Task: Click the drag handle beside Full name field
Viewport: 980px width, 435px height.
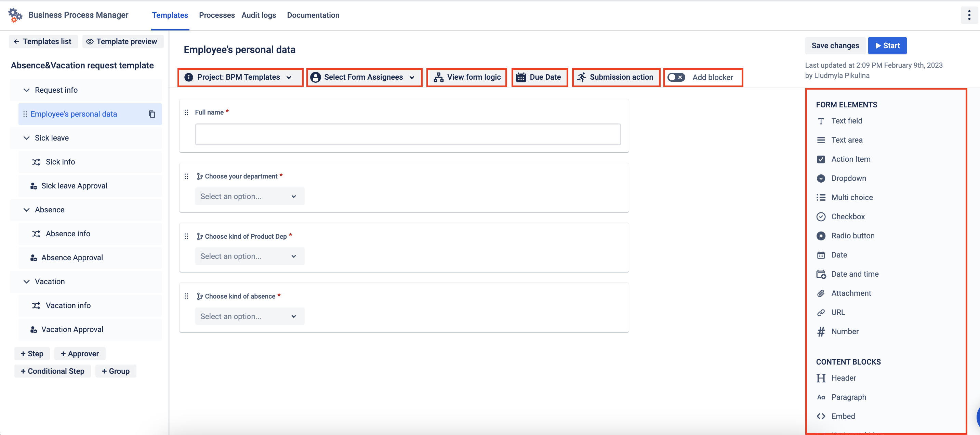Action: (x=186, y=112)
